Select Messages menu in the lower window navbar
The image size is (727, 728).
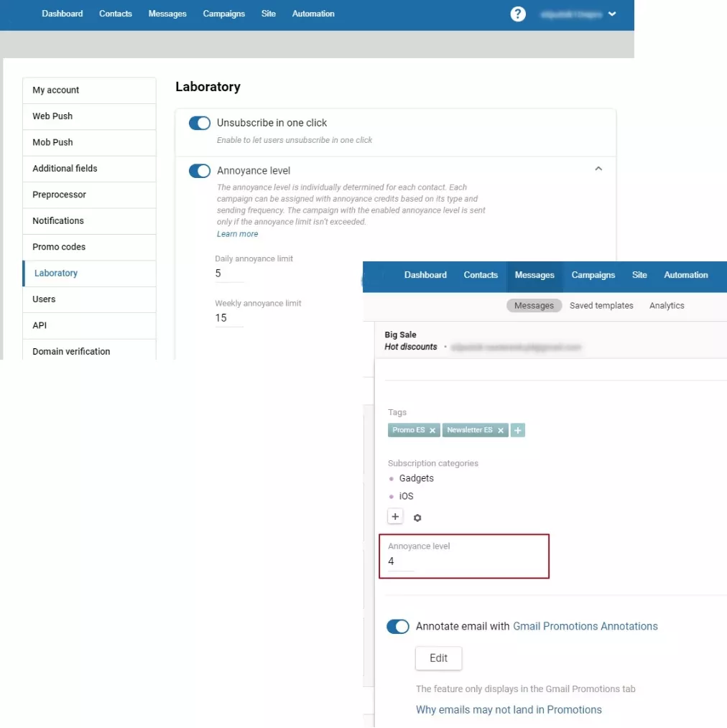click(x=534, y=275)
